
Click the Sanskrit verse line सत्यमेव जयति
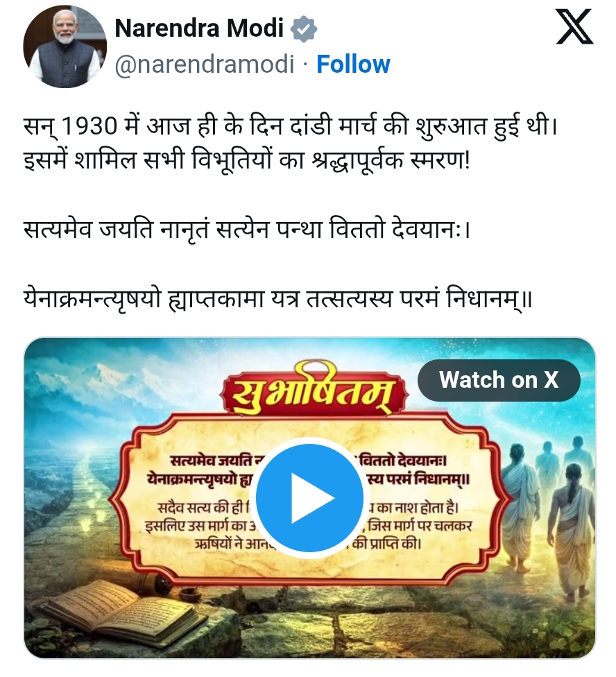click(246, 230)
